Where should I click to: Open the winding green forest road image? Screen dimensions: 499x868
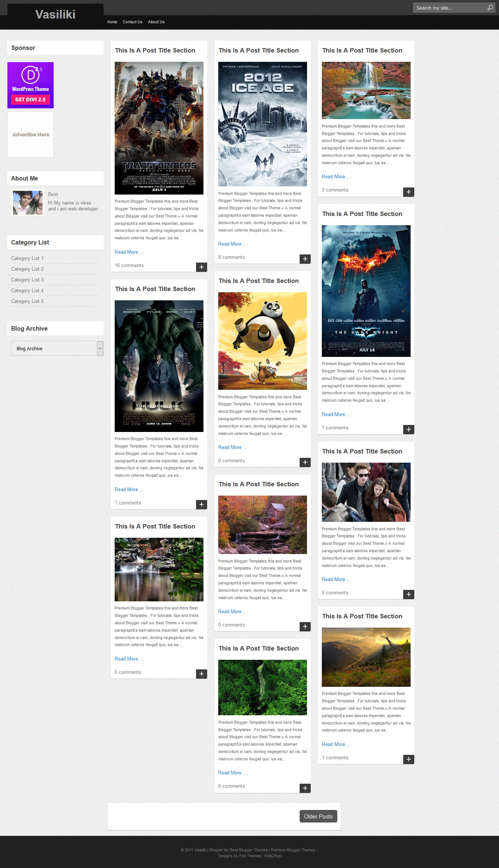pyautogui.click(x=263, y=688)
